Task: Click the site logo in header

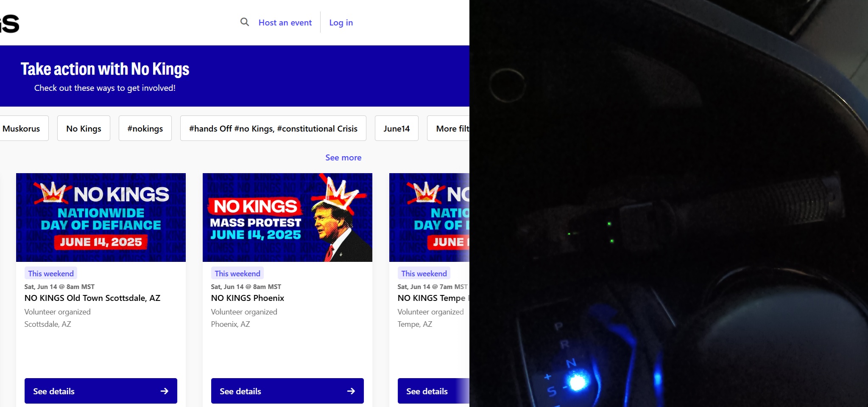Action: (9, 23)
